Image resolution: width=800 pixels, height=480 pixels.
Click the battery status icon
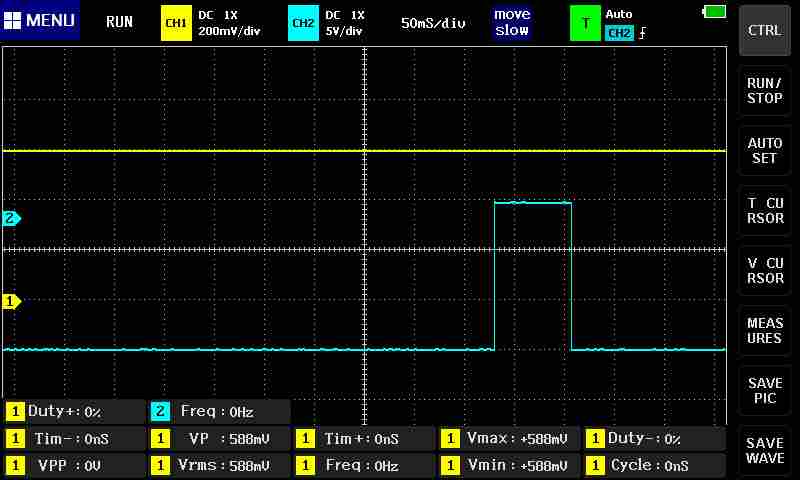pyautogui.click(x=715, y=12)
